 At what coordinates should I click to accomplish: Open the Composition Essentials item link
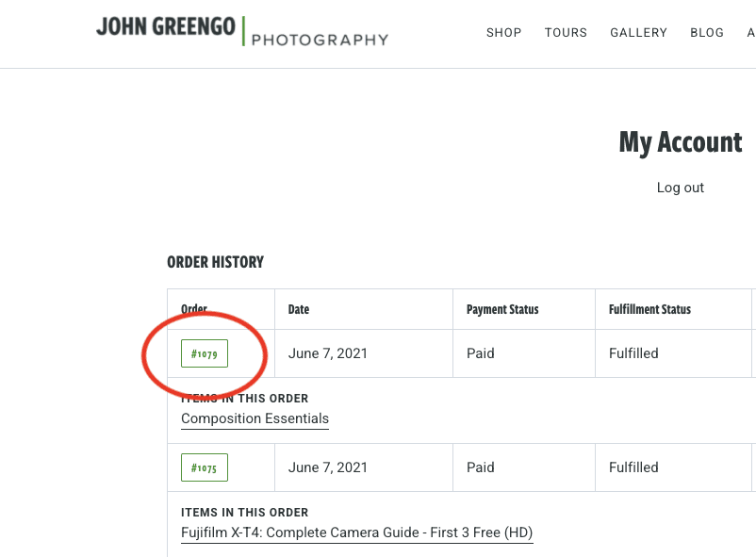click(x=255, y=418)
